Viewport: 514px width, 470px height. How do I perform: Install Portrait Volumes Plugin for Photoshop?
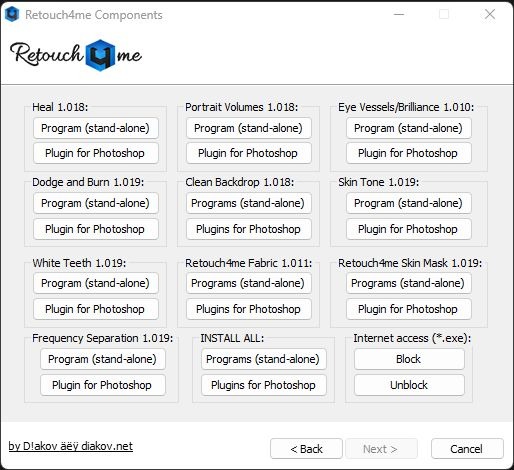(249, 153)
